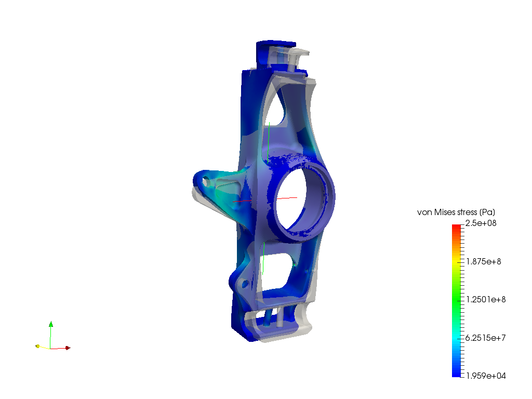Click the axes triad origin point
This screenshot has width=532, height=399.
[50, 349]
